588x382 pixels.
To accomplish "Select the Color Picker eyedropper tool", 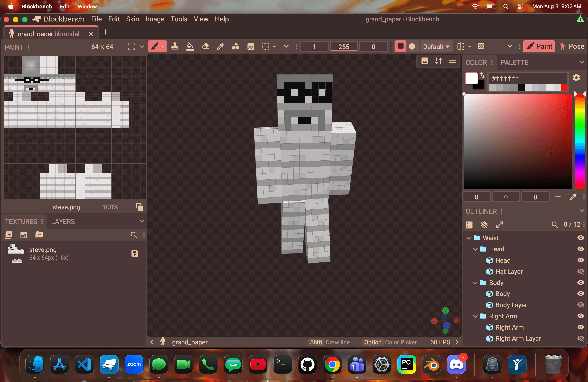I will pyautogui.click(x=220, y=46).
